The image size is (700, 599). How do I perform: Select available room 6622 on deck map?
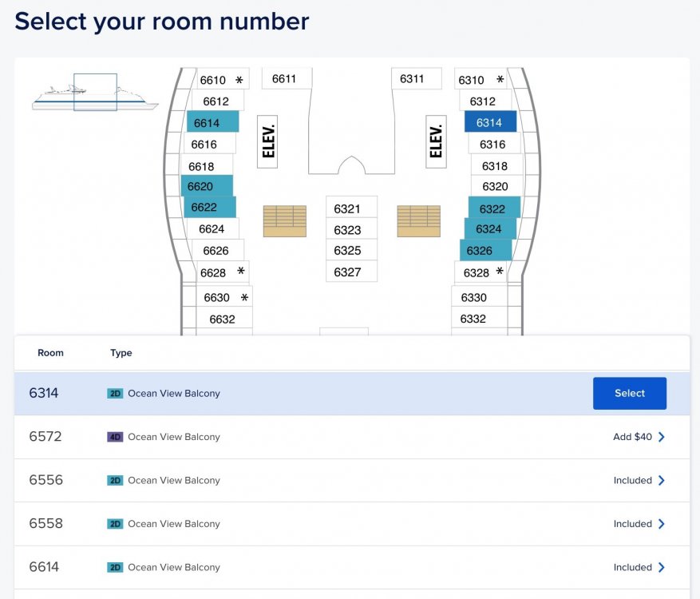pos(210,208)
